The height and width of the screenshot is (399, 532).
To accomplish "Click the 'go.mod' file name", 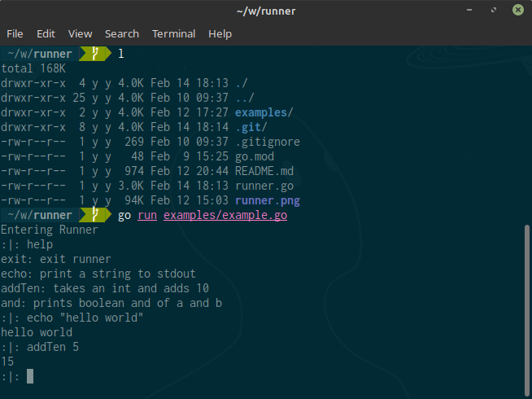I will pyautogui.click(x=255, y=156).
